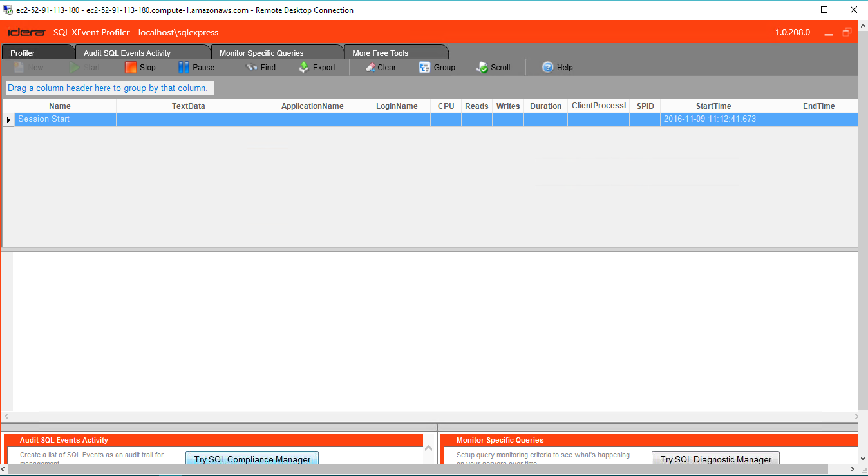Select the More Free Tools tab
Screen dimensions: 868x476
coord(380,53)
